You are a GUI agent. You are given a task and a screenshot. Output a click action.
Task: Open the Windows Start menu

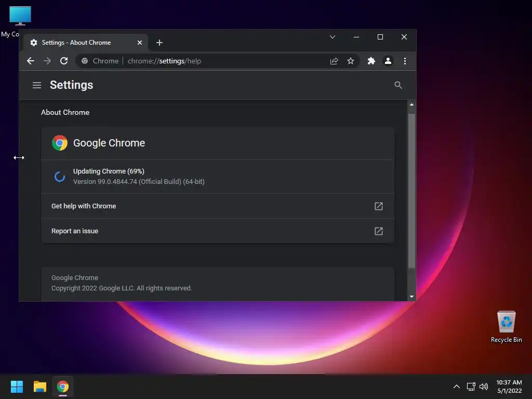(x=17, y=387)
